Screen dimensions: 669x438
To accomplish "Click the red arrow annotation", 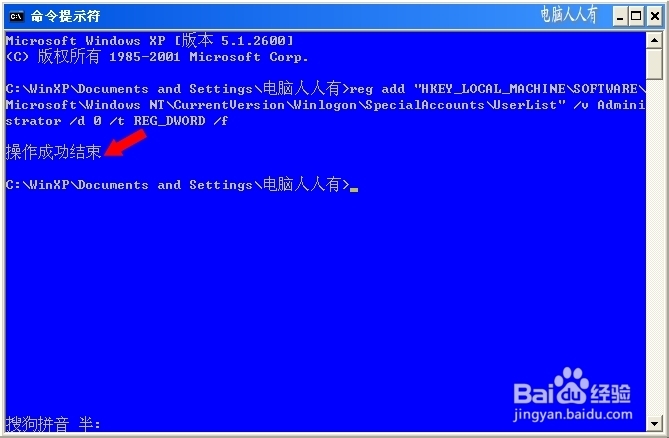I will 125,143.
